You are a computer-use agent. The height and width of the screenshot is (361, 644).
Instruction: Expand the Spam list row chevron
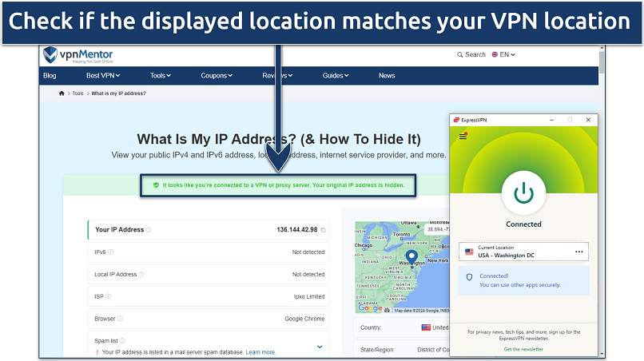tap(320, 347)
